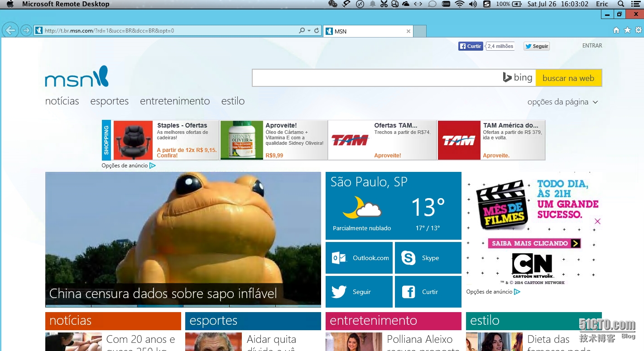Click the Facebook Curtir tile
This screenshot has height=351, width=644.
(x=428, y=292)
